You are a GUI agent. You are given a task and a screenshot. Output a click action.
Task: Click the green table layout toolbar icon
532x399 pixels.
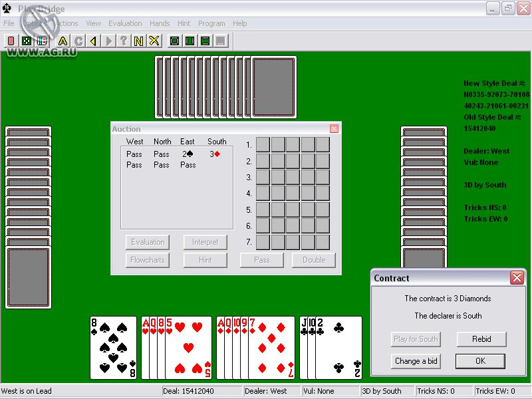tap(27, 41)
